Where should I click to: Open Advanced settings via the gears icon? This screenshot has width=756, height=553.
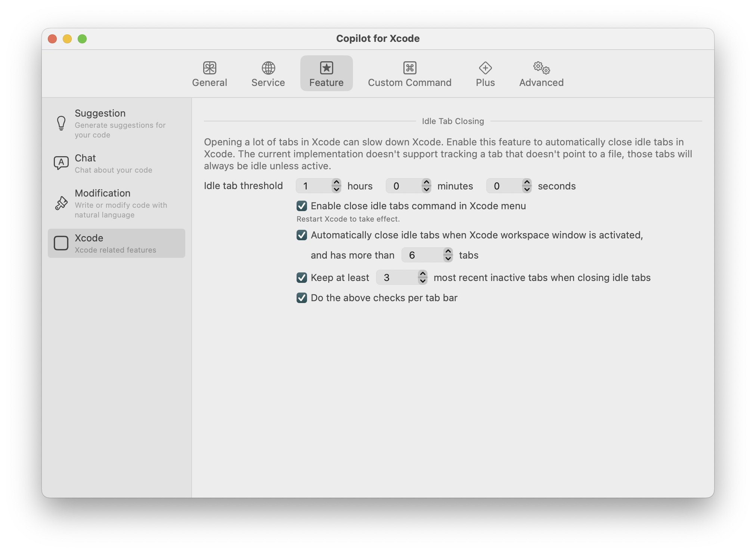(x=540, y=68)
